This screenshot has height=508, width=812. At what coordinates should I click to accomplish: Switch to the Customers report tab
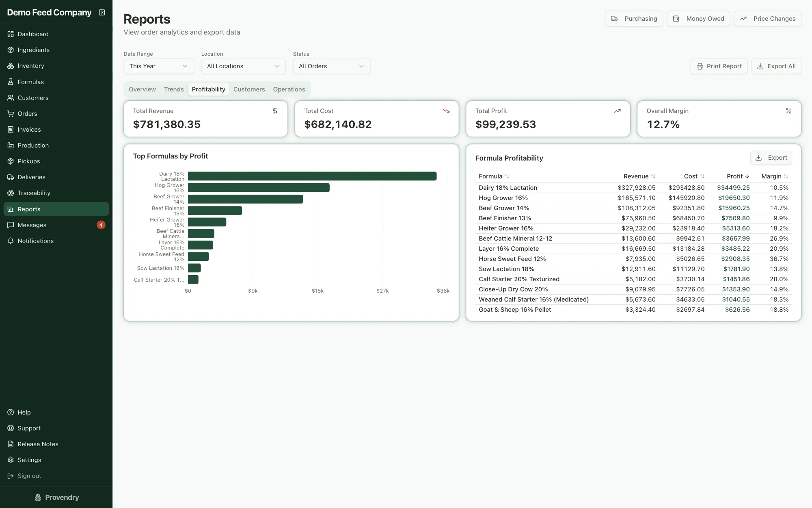249,89
